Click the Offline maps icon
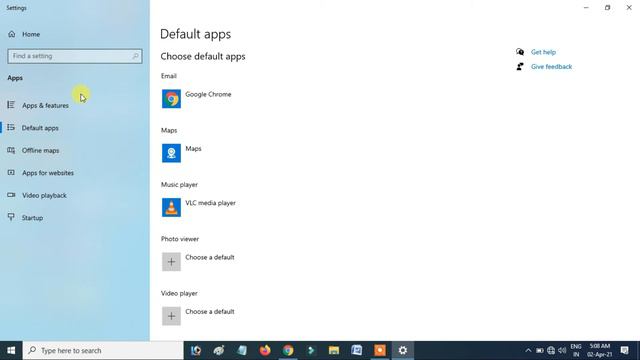The width and height of the screenshot is (640, 360). point(11,150)
